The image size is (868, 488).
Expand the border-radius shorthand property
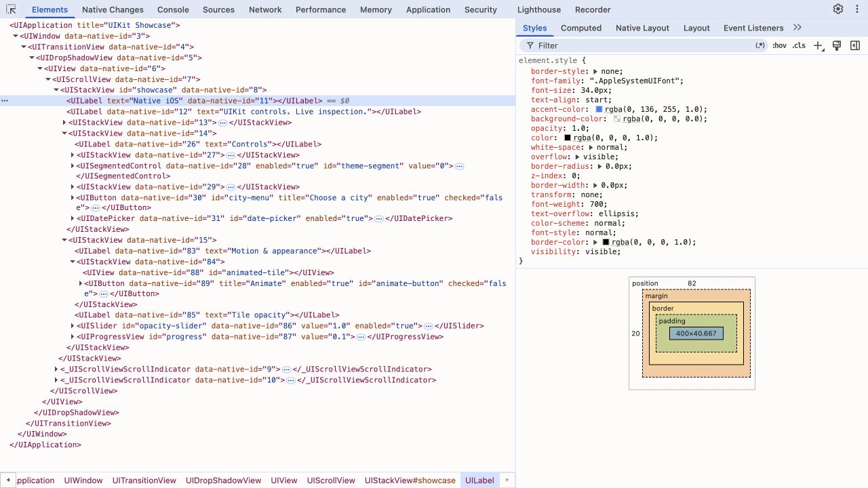pyautogui.click(x=599, y=166)
